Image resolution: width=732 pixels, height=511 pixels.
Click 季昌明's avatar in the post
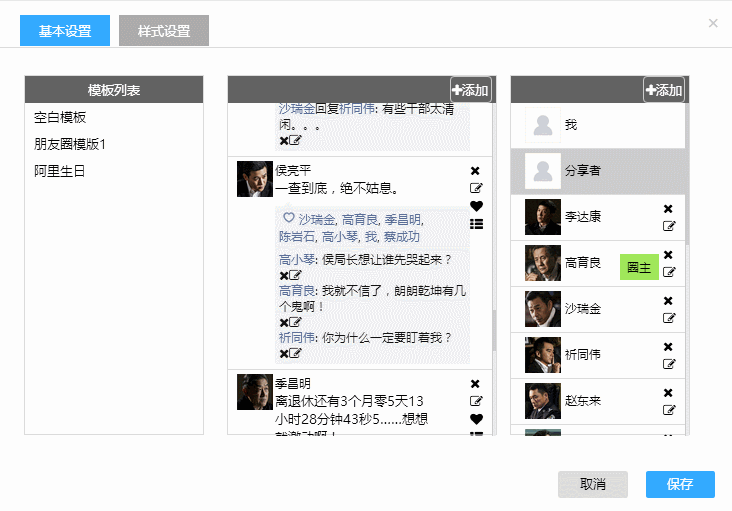coord(255,392)
